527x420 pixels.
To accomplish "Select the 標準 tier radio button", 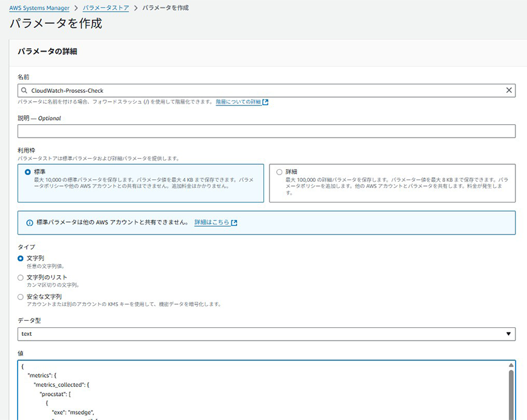I will click(28, 172).
